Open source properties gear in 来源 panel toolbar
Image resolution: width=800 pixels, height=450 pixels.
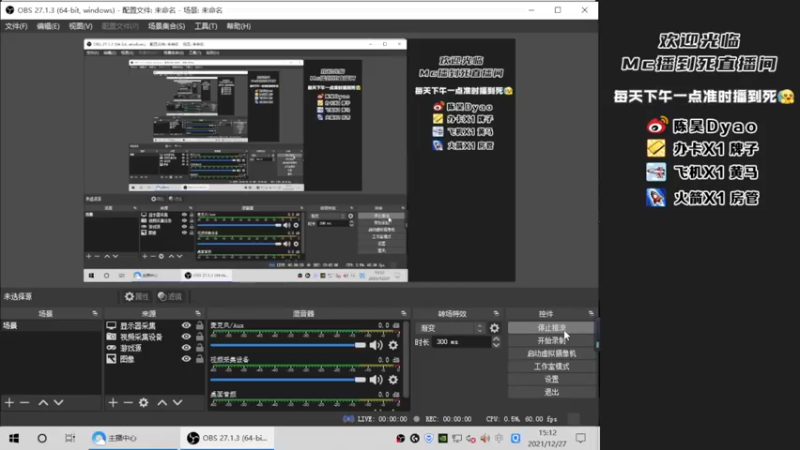144,403
